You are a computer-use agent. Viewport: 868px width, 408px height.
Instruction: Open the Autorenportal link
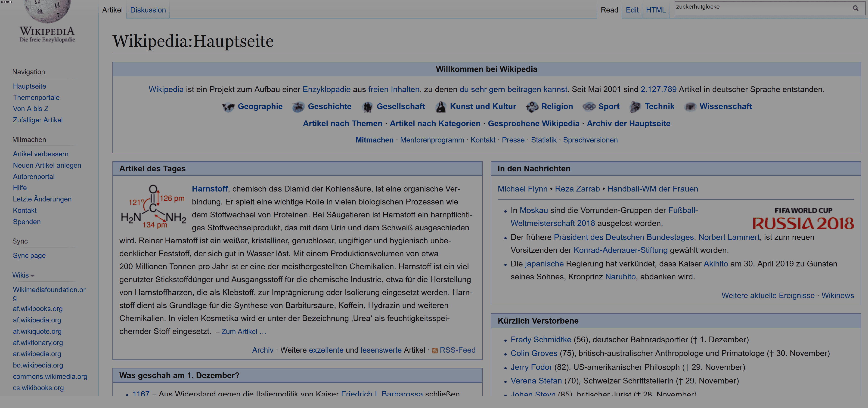click(x=34, y=177)
